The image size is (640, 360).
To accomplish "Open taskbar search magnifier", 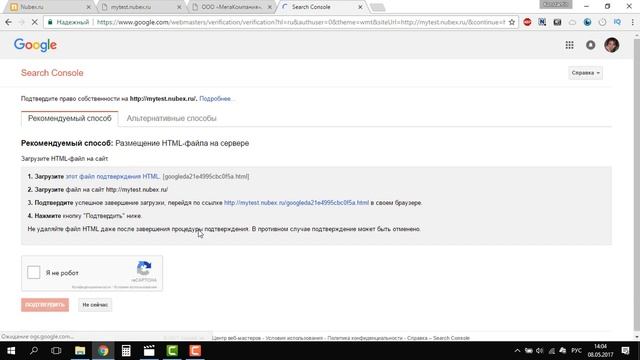I will [x=34, y=351].
